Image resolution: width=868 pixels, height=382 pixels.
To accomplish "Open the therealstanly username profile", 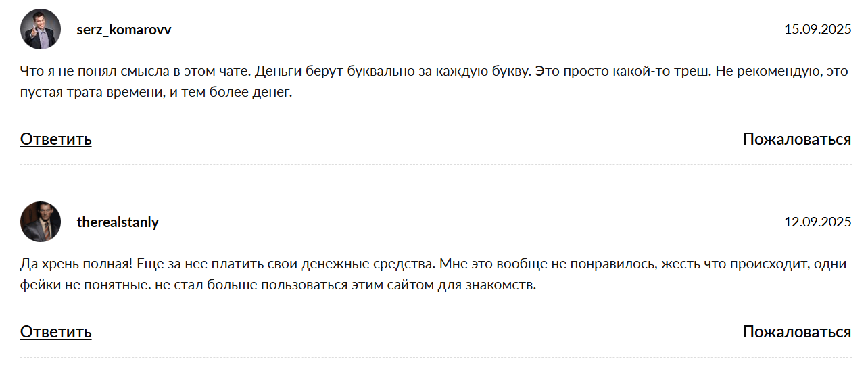I will [118, 222].
